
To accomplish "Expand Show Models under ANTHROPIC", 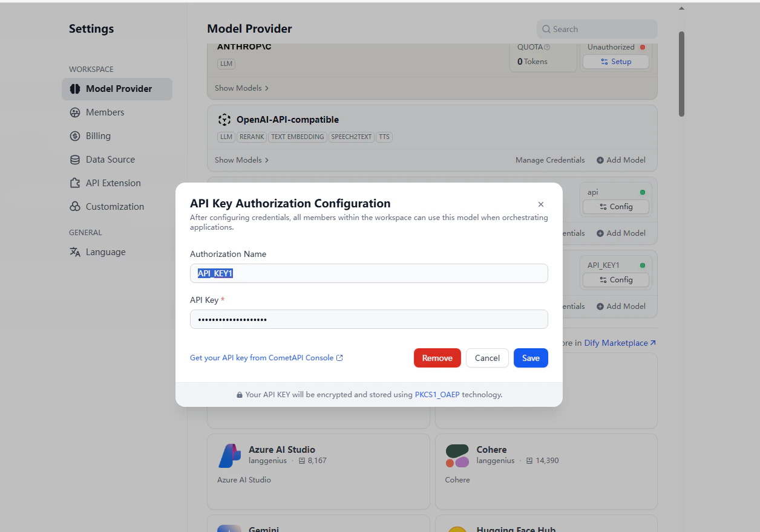I will pyautogui.click(x=241, y=88).
